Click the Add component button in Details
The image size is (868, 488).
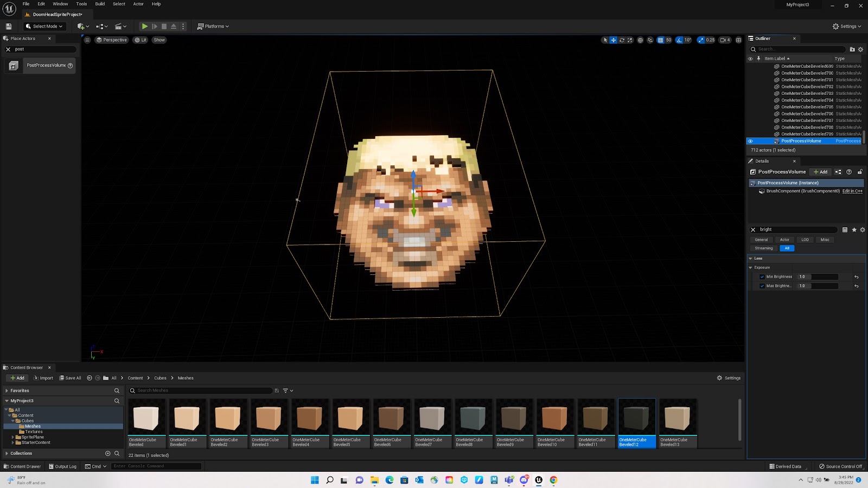(820, 172)
